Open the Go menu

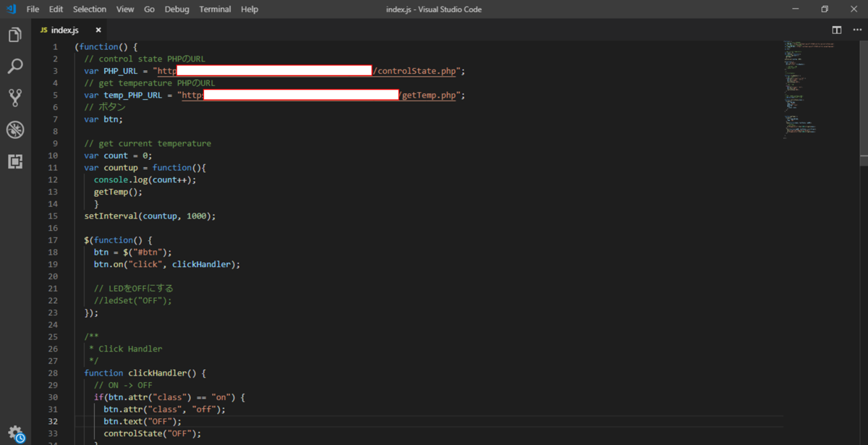(x=149, y=9)
